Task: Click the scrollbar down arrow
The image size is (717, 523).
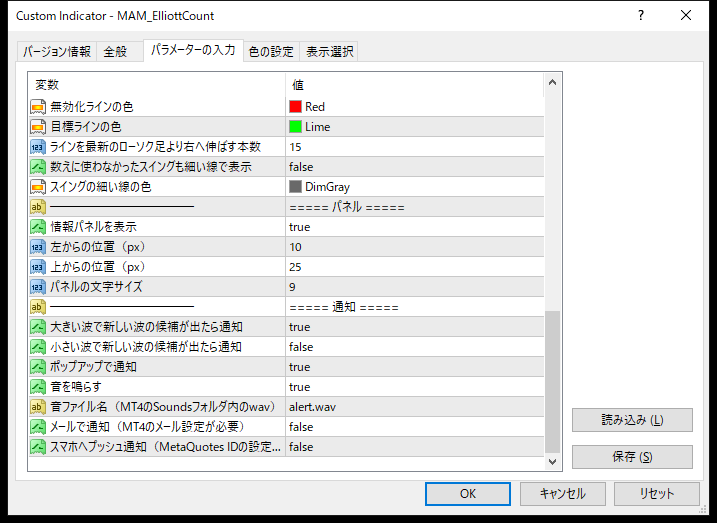Action: click(552, 461)
